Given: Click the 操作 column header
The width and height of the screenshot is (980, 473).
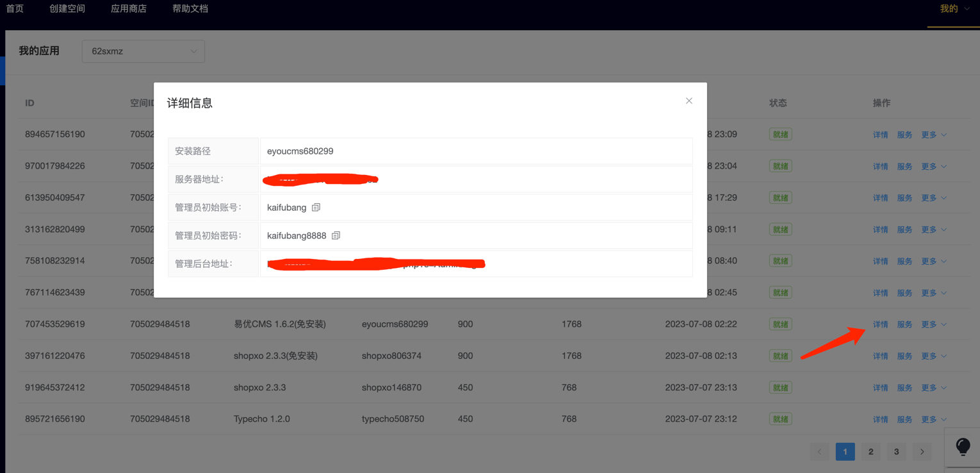Looking at the screenshot, I should pyautogui.click(x=881, y=103).
